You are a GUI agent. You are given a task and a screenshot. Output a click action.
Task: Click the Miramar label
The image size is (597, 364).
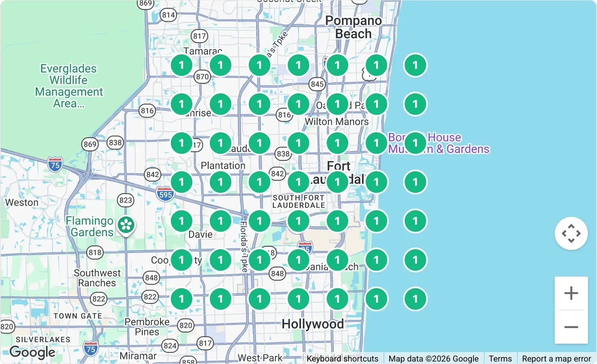pyautogui.click(x=138, y=356)
